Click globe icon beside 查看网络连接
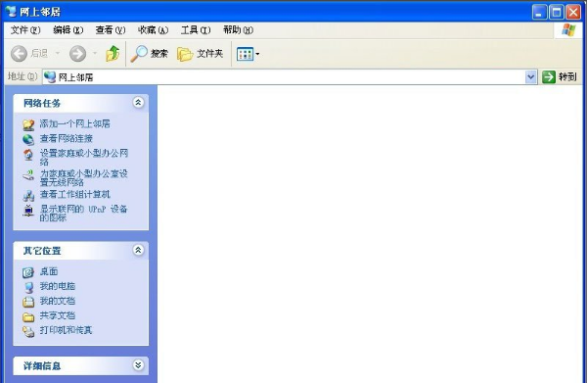The width and height of the screenshot is (588, 383). tap(28, 139)
